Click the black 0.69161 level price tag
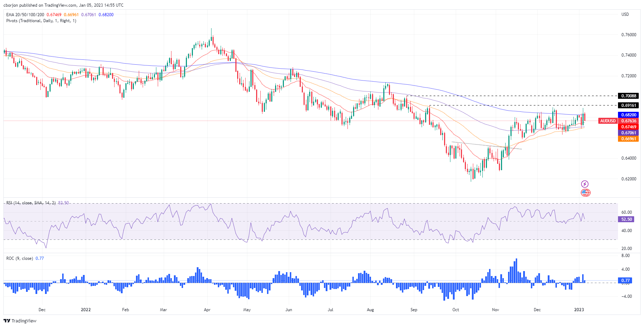Viewport: 644px width, 327px height. (628, 105)
